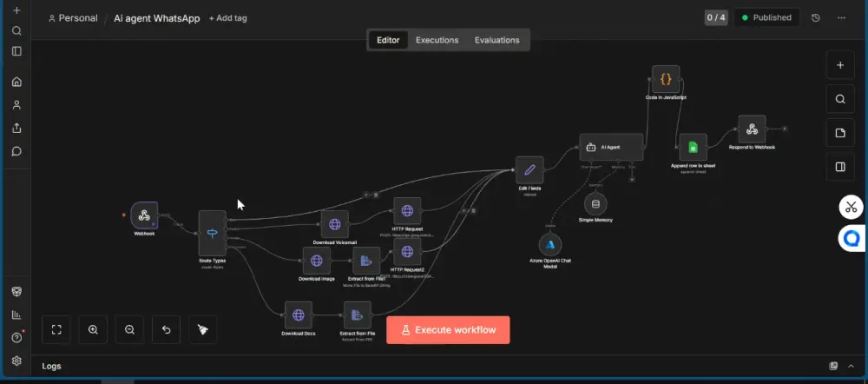Open search in the left sidebar
This screenshot has width=868, height=384.
[x=16, y=30]
